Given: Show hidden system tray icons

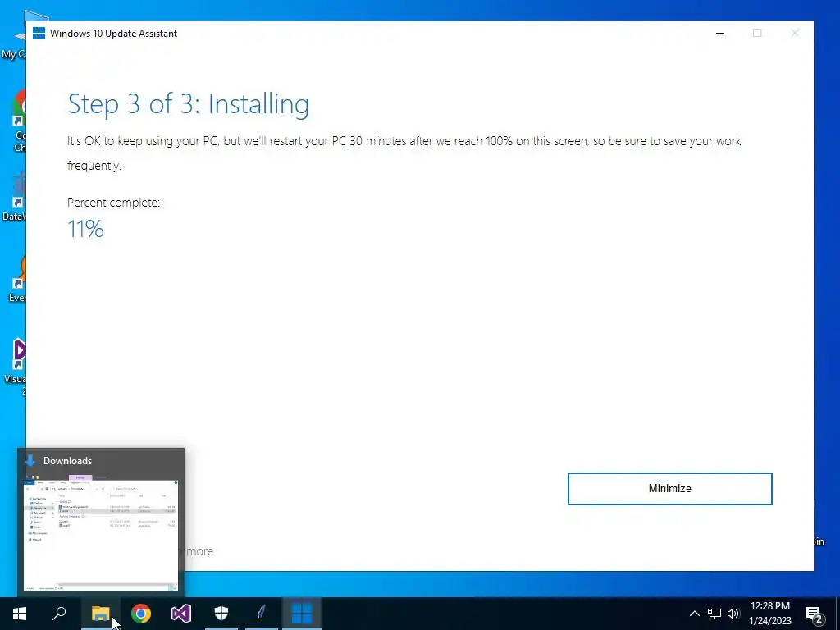Looking at the screenshot, I should pos(694,614).
